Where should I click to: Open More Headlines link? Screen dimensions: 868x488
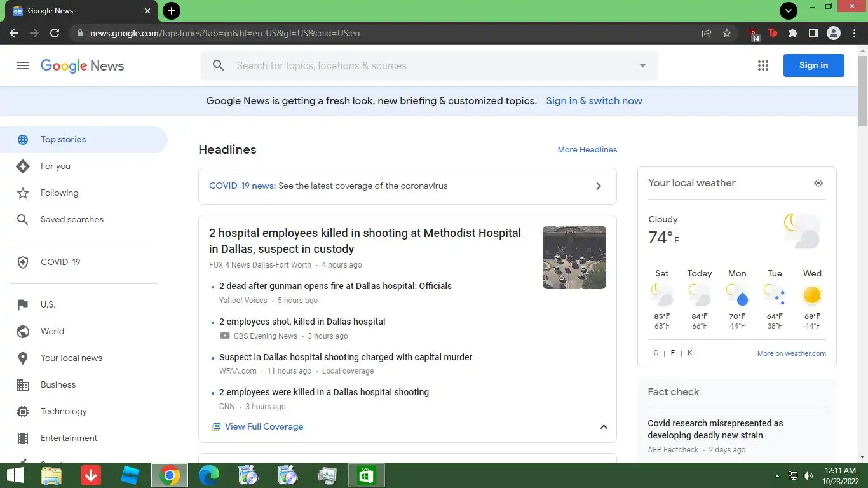pos(587,150)
